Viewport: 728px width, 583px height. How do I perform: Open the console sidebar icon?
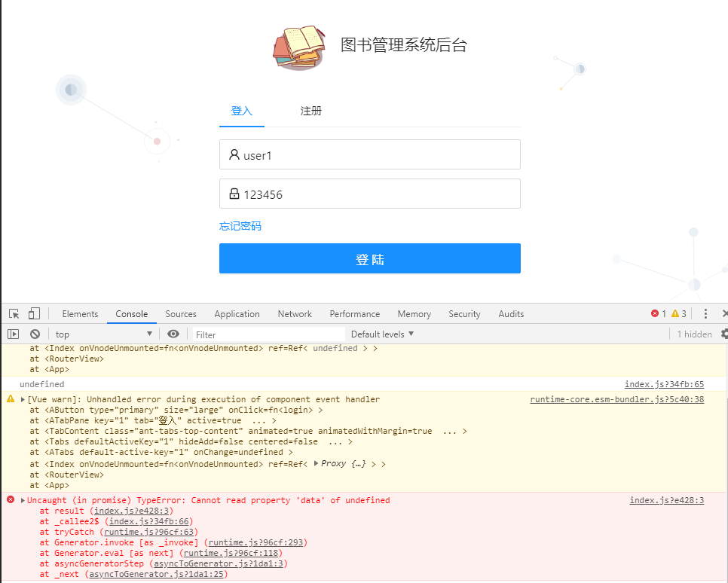click(x=13, y=334)
